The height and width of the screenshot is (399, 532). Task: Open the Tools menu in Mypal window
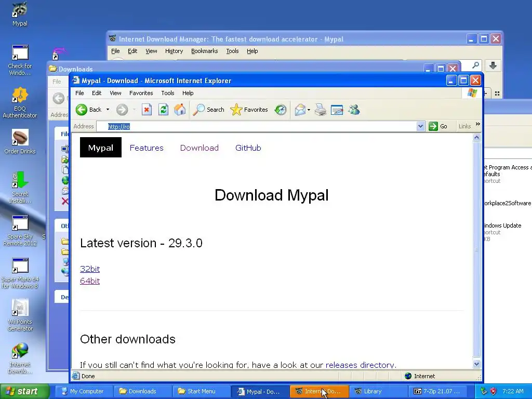pyautogui.click(x=232, y=51)
